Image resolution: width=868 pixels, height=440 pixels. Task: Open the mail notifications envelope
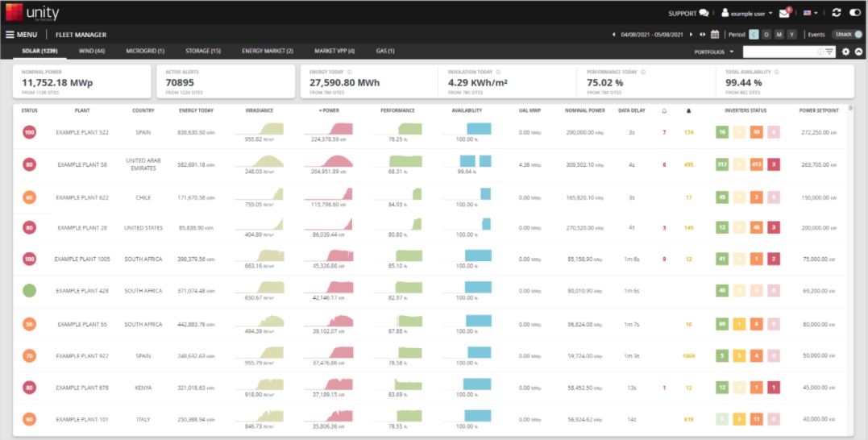pos(784,13)
